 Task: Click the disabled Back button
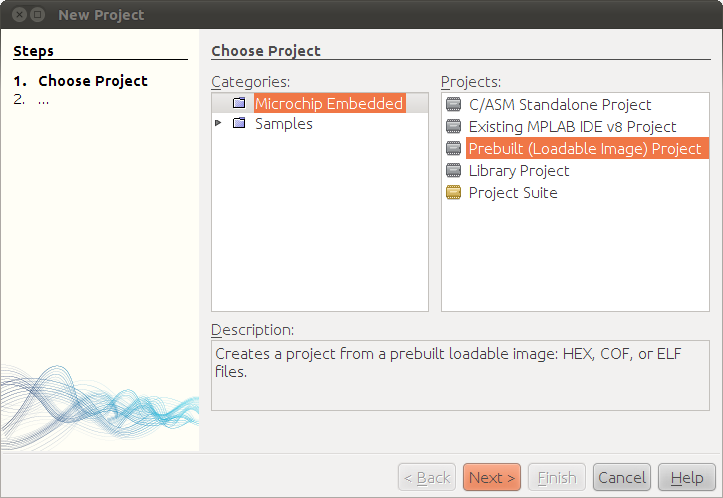click(427, 477)
